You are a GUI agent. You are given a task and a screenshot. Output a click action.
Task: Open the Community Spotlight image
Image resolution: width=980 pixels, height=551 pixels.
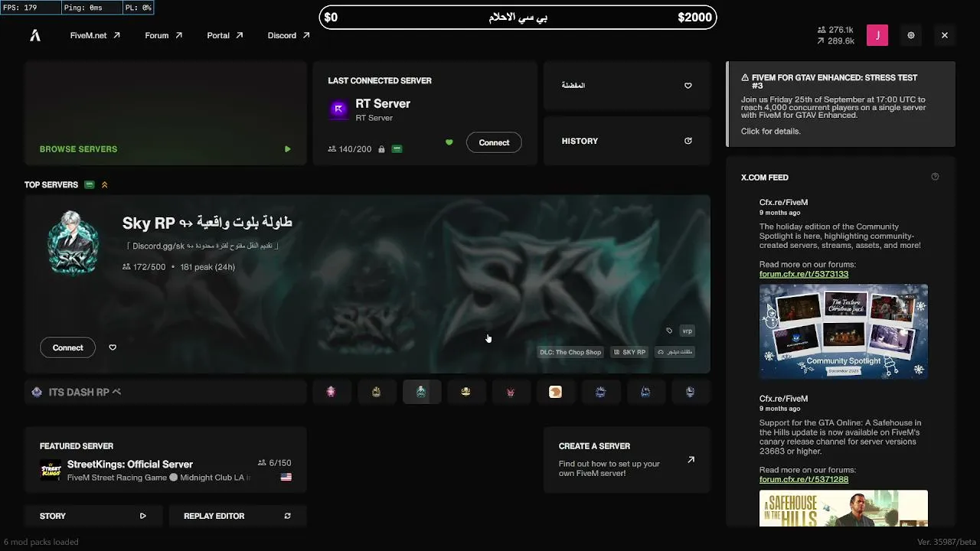click(x=844, y=331)
